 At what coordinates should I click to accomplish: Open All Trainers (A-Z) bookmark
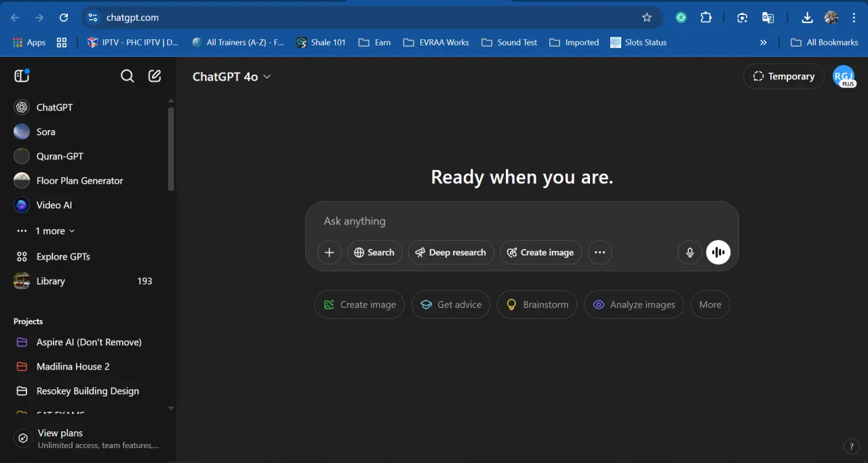(238, 42)
